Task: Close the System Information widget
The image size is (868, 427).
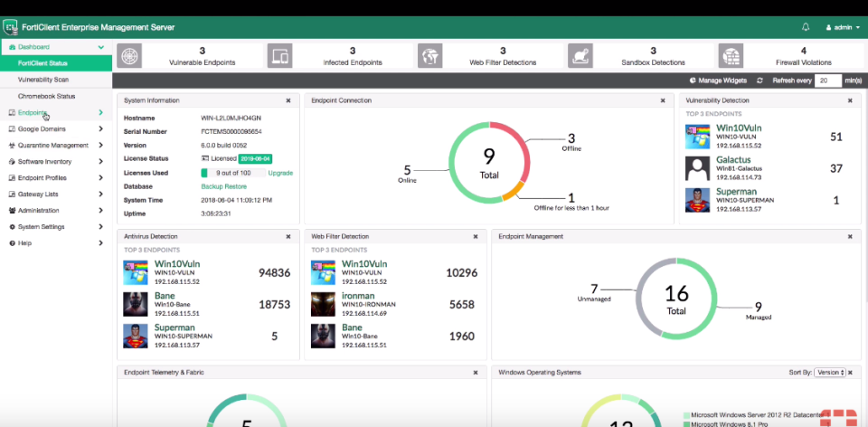Action: 288,100
